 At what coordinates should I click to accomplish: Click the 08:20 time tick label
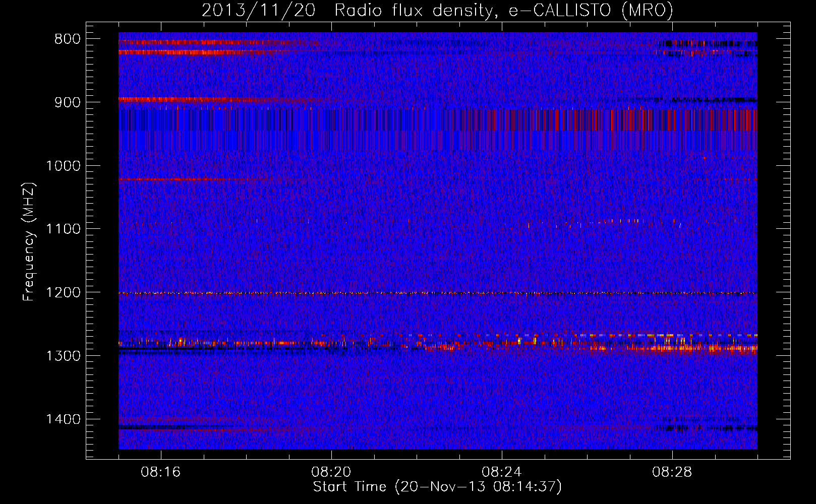(331, 472)
